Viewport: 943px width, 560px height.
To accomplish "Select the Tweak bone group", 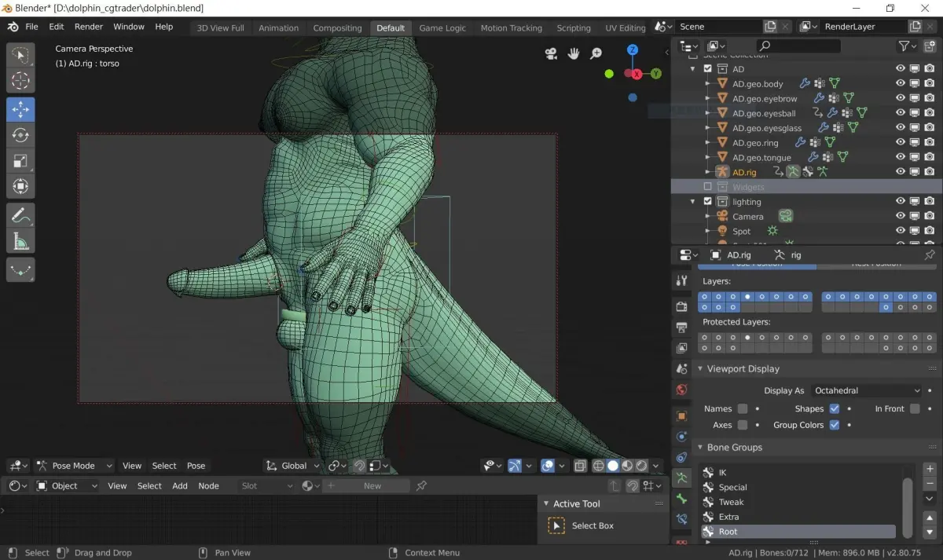I will point(797,502).
